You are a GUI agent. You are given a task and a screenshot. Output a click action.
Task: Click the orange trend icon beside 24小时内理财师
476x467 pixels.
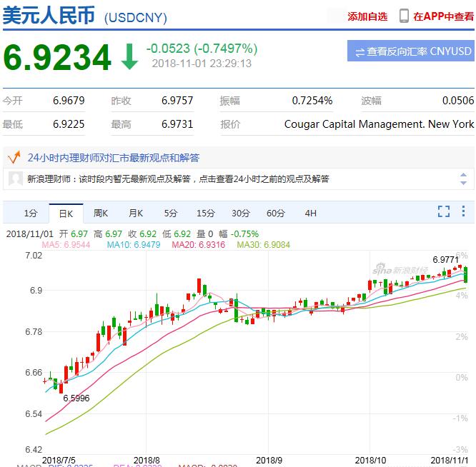coord(12,157)
